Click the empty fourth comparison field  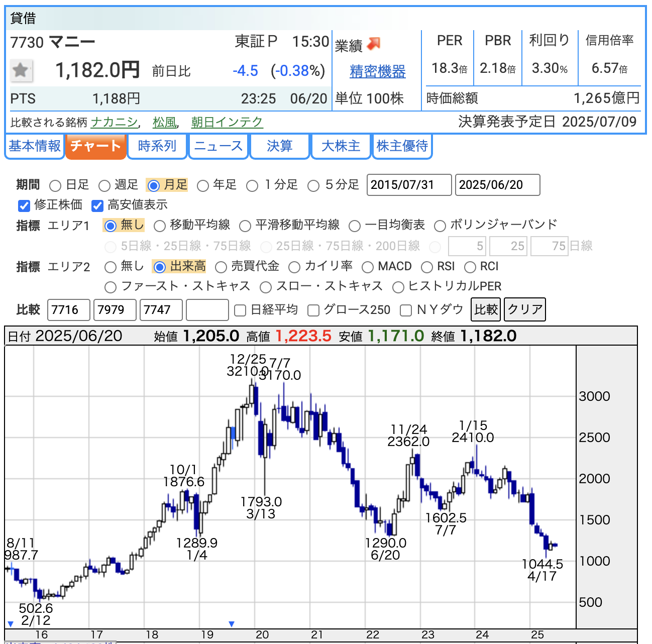click(x=207, y=310)
